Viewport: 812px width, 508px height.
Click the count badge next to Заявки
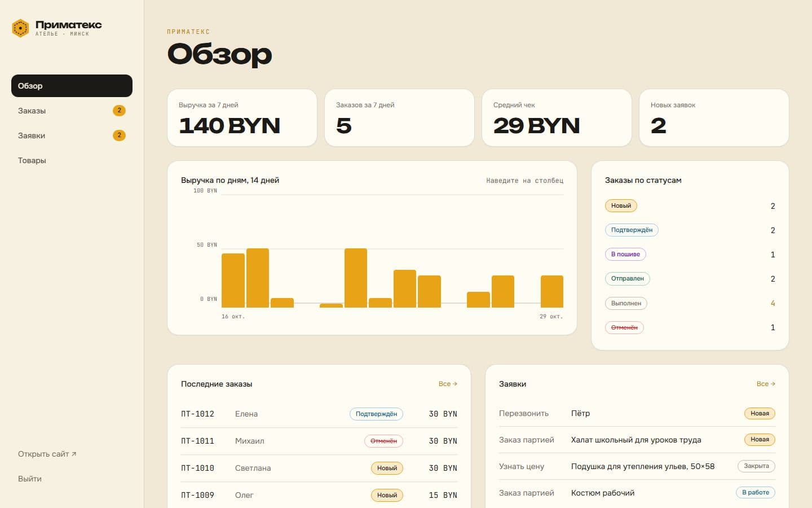pyautogui.click(x=119, y=135)
